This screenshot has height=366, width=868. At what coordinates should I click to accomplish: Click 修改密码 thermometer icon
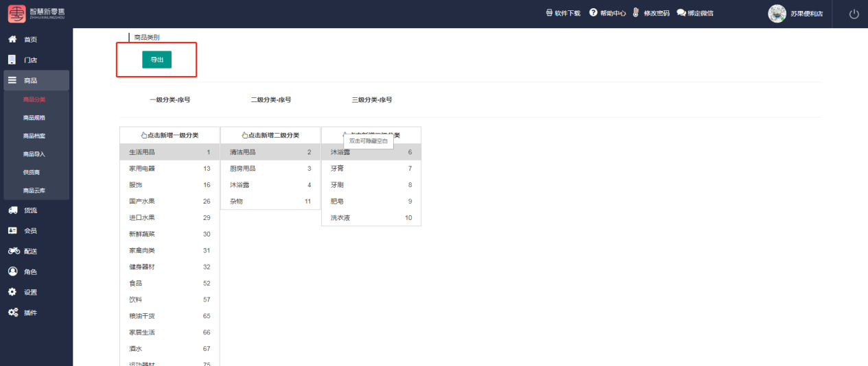[x=636, y=13]
